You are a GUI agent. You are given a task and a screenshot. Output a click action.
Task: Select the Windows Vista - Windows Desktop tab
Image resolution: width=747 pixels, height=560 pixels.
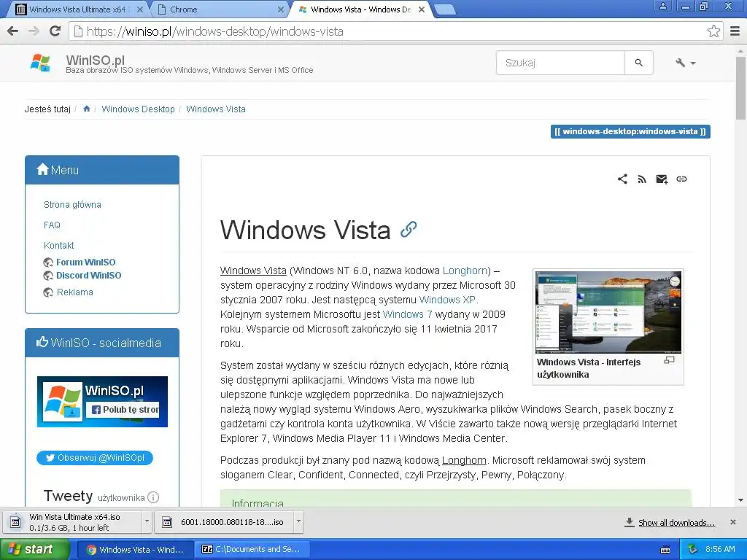point(360,9)
